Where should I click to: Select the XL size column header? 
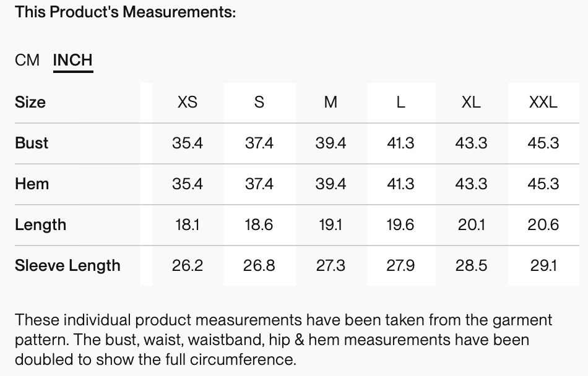click(x=471, y=102)
